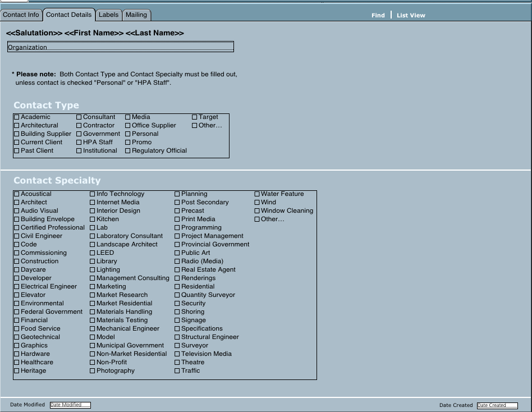Toggle the Window Cleaning checkbox
This screenshot has width=532, height=412.
click(257, 211)
